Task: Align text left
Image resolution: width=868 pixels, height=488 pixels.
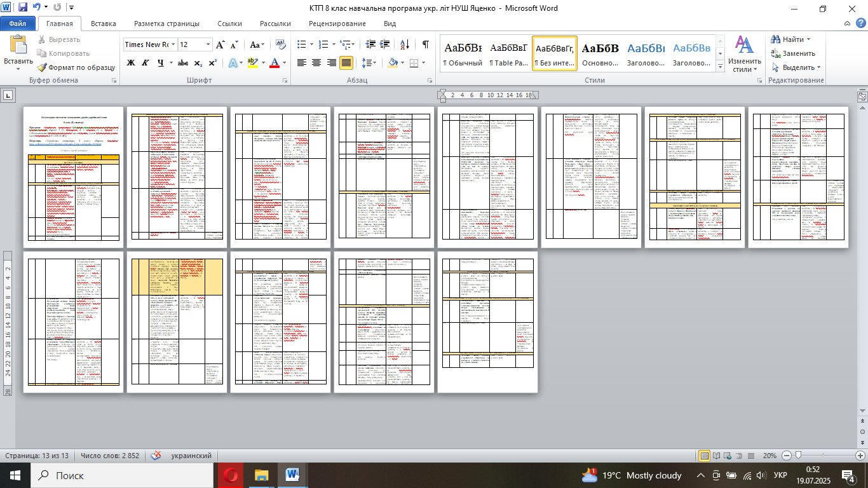Action: (302, 63)
